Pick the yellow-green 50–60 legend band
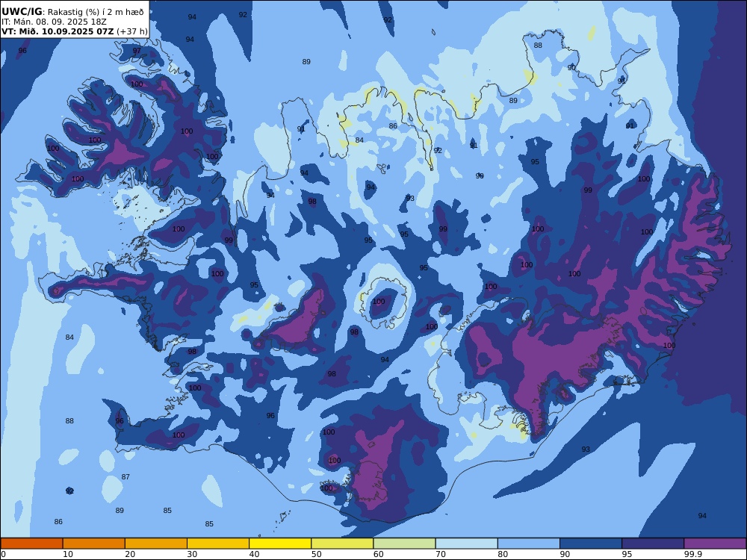Viewport: 747px width, 560px height. click(x=343, y=544)
